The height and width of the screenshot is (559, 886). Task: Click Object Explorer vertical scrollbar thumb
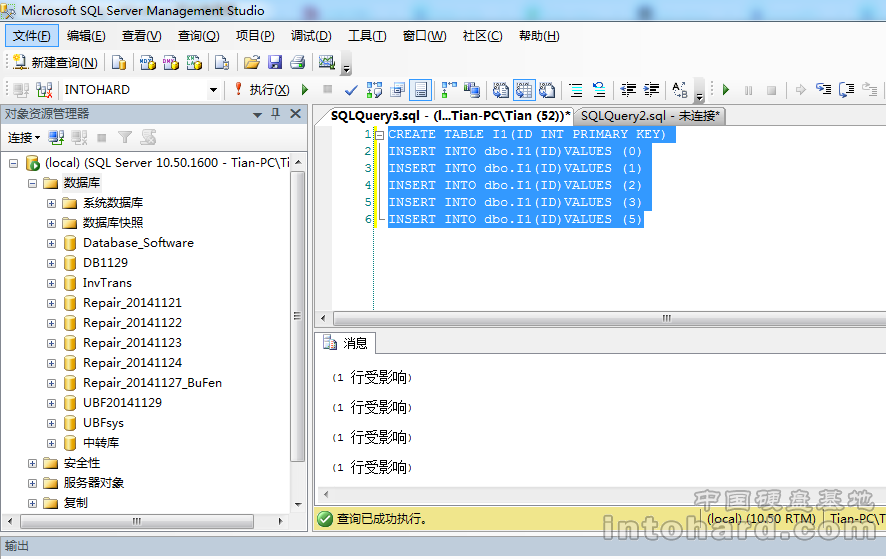pyautogui.click(x=297, y=315)
